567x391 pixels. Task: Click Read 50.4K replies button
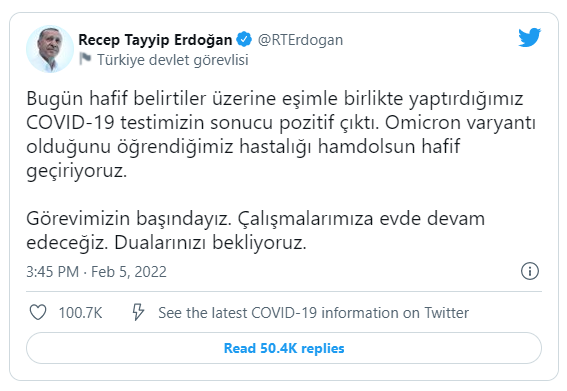284,348
